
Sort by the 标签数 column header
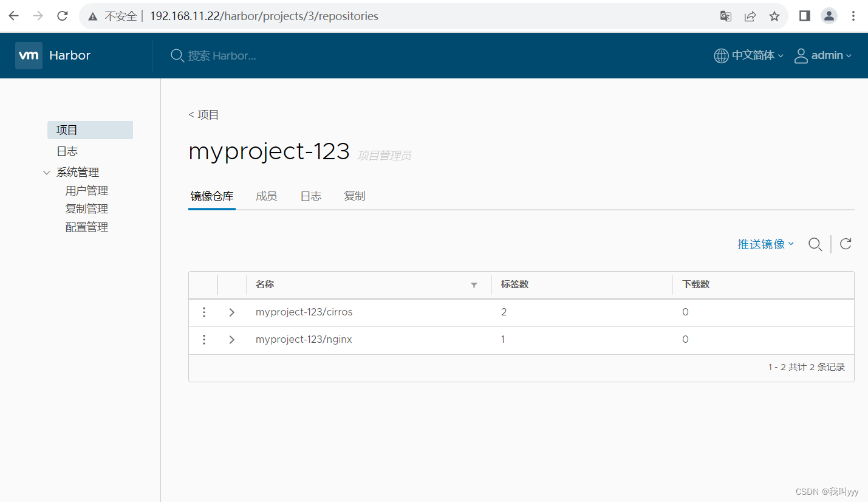pyautogui.click(x=514, y=284)
